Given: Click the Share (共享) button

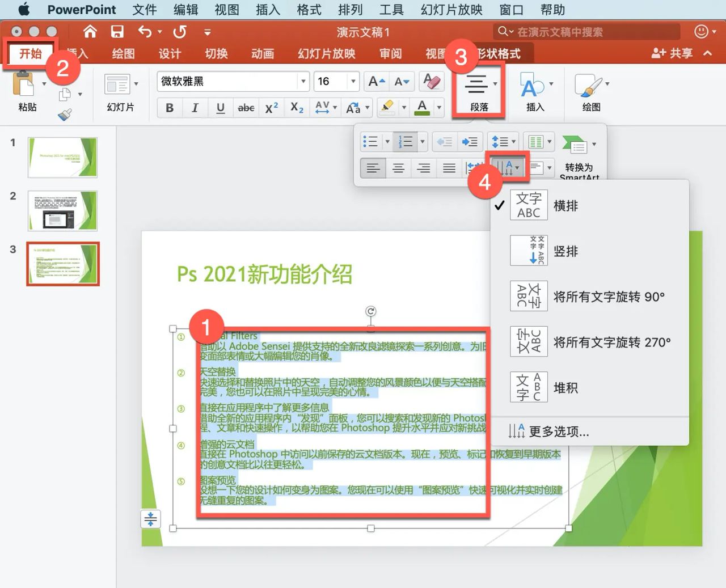Looking at the screenshot, I should click(x=672, y=53).
